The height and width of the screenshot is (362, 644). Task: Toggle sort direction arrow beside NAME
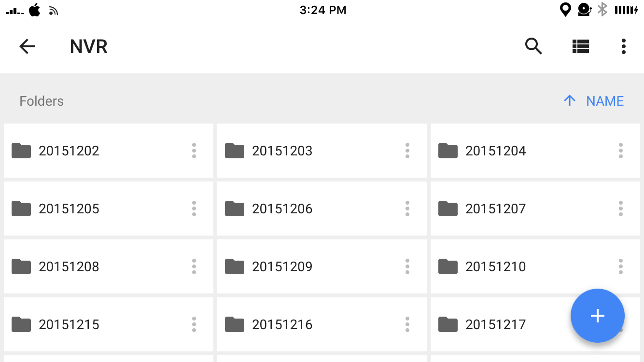(x=570, y=101)
